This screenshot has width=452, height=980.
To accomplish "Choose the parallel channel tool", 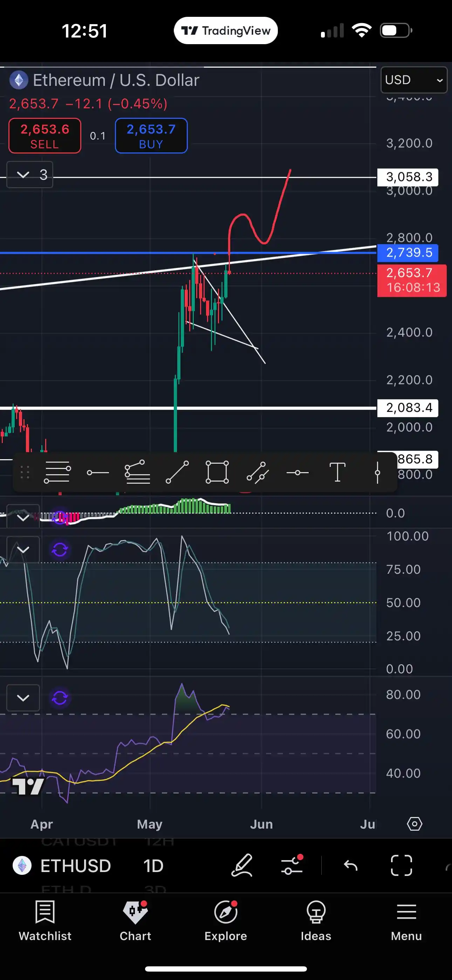I will pos(258,472).
